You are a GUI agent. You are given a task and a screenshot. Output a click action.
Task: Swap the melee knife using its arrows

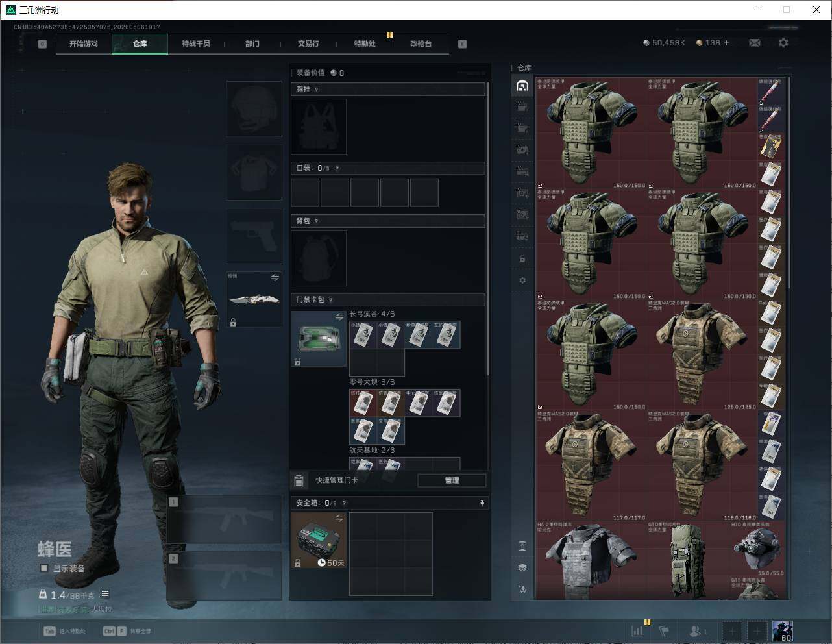coord(275,277)
